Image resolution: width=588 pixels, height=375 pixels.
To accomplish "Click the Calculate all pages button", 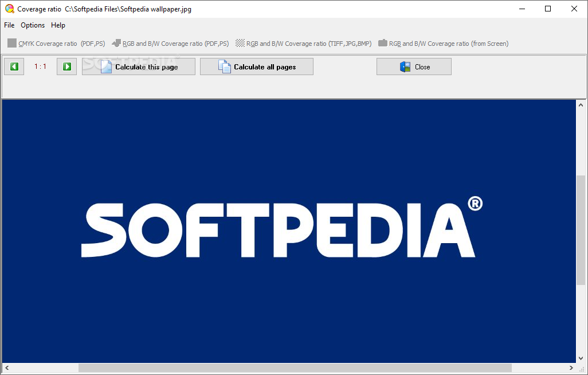I will click(x=257, y=67).
